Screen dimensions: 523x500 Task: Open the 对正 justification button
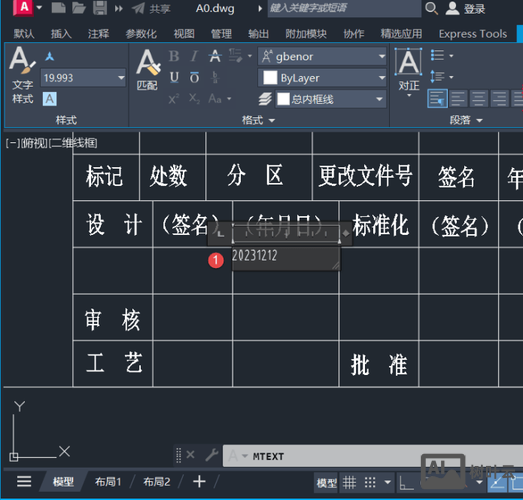(x=409, y=73)
